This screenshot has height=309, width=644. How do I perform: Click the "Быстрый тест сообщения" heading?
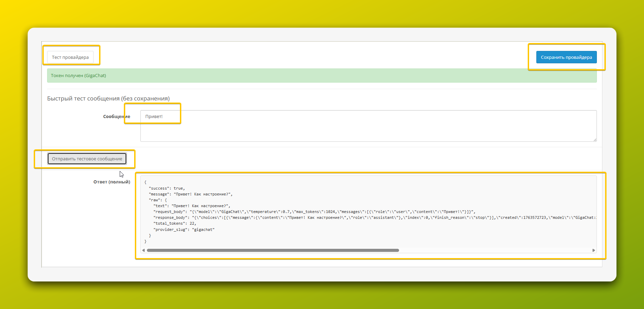(108, 99)
